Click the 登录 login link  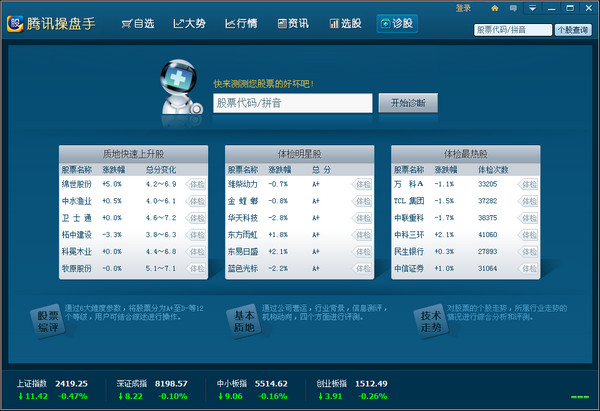click(463, 8)
